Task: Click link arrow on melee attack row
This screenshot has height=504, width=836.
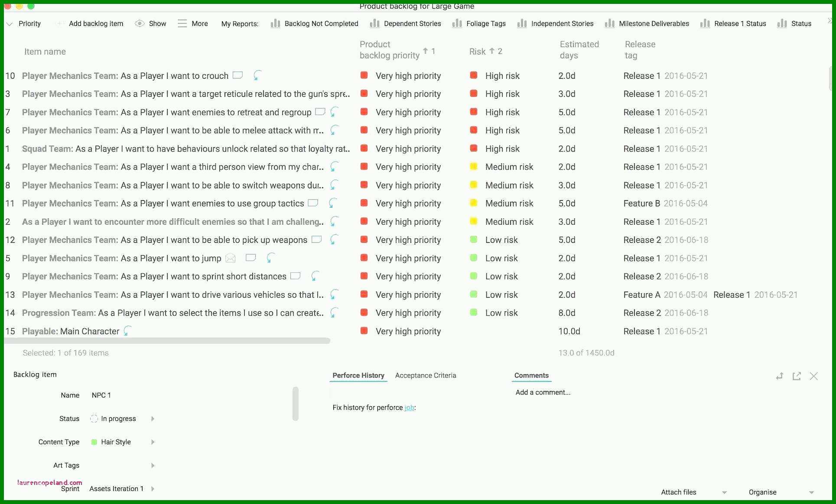Action: pos(334,130)
